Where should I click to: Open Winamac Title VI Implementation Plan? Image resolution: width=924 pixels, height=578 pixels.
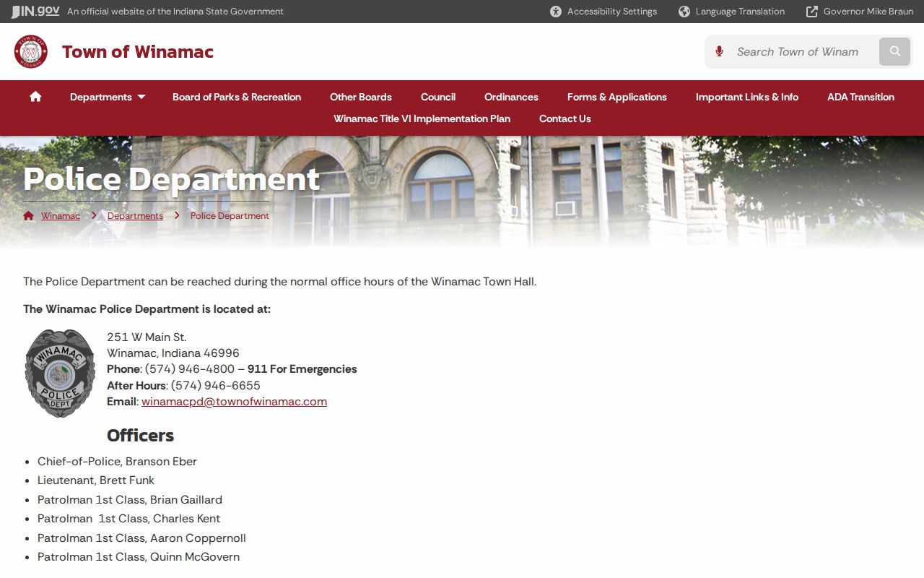pos(422,118)
